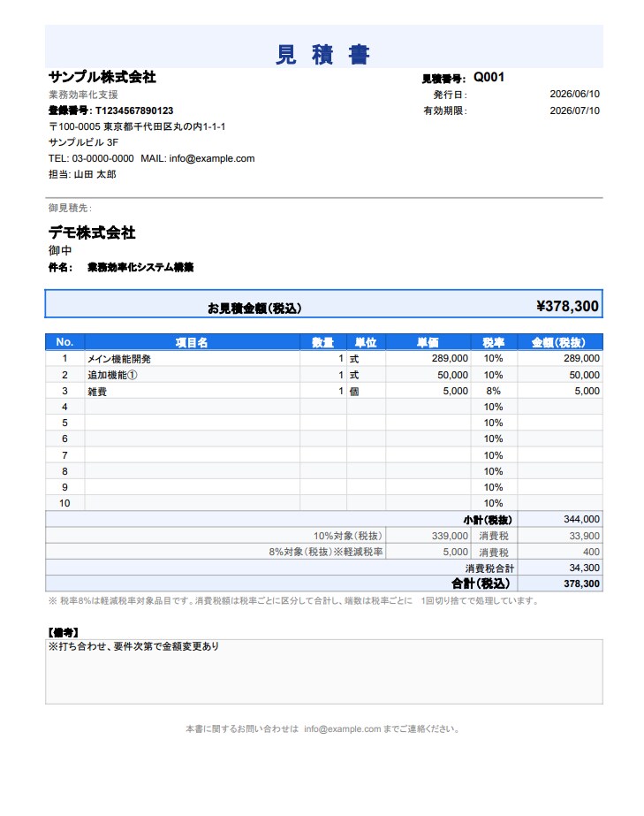644x816 pixels.
Task: Click the 小計(税抜) label
Action: coord(488,520)
